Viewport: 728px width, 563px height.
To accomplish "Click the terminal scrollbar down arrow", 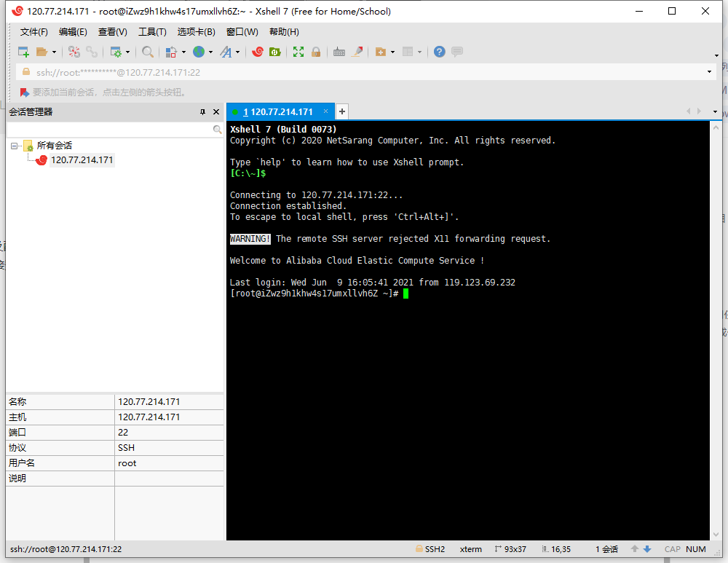I will pos(716,535).
